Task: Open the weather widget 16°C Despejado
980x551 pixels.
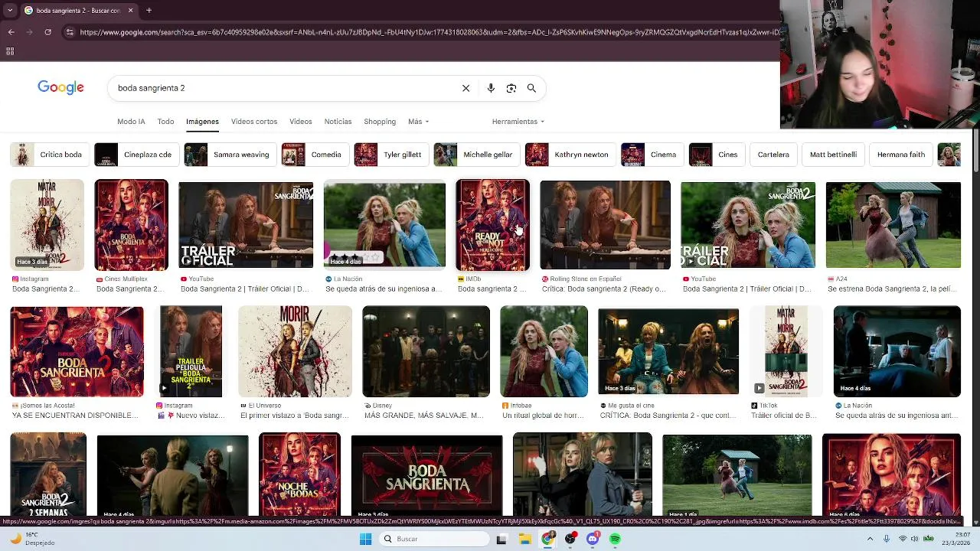Action: click(34, 539)
